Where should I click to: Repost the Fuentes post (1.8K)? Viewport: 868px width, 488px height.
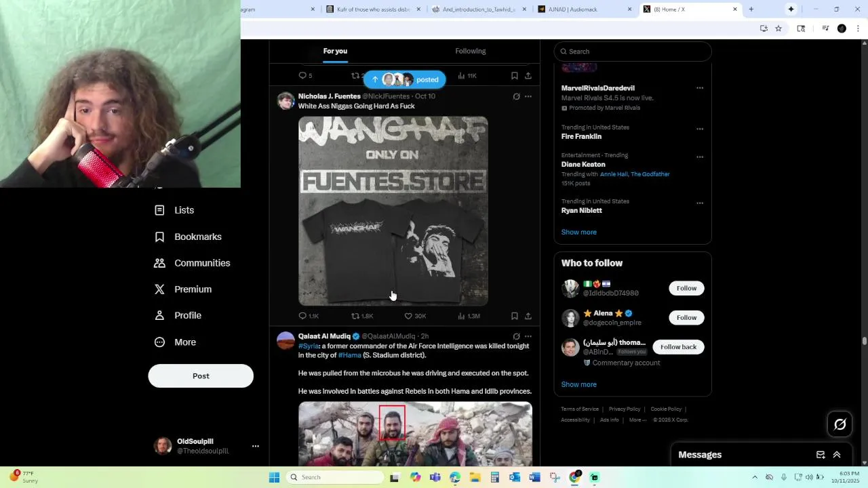(x=362, y=316)
